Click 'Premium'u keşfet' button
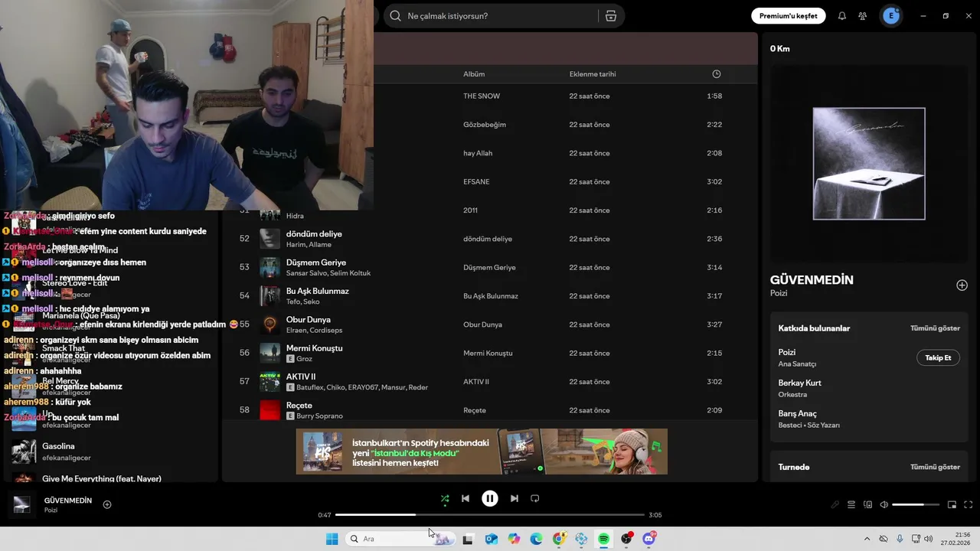980x551 pixels. point(788,16)
